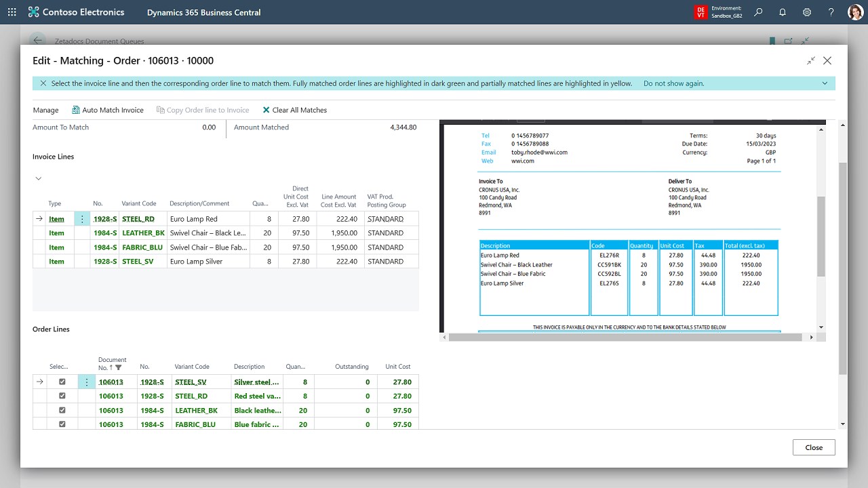Click the Contoso Electronics logo icon
This screenshot has width=868, height=488.
34,12
